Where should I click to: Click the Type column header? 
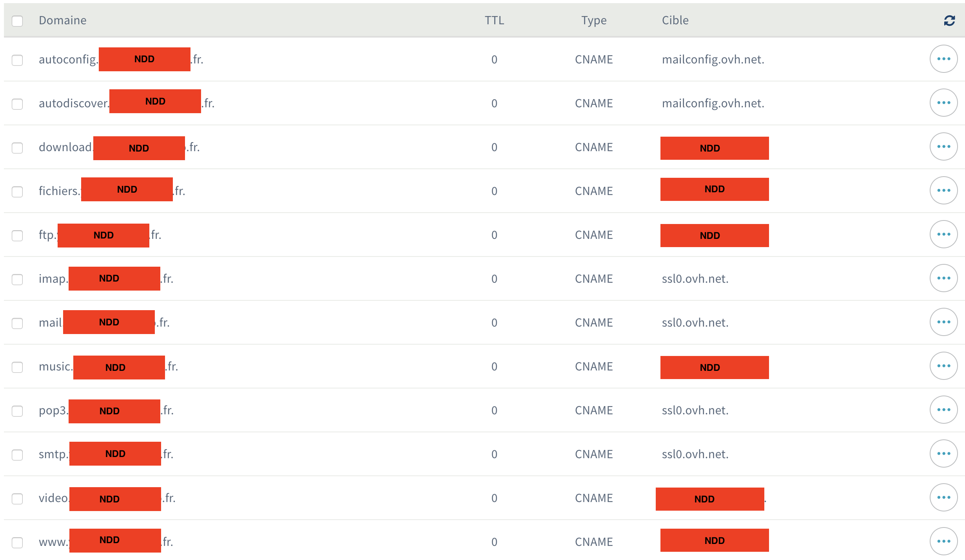(x=594, y=20)
